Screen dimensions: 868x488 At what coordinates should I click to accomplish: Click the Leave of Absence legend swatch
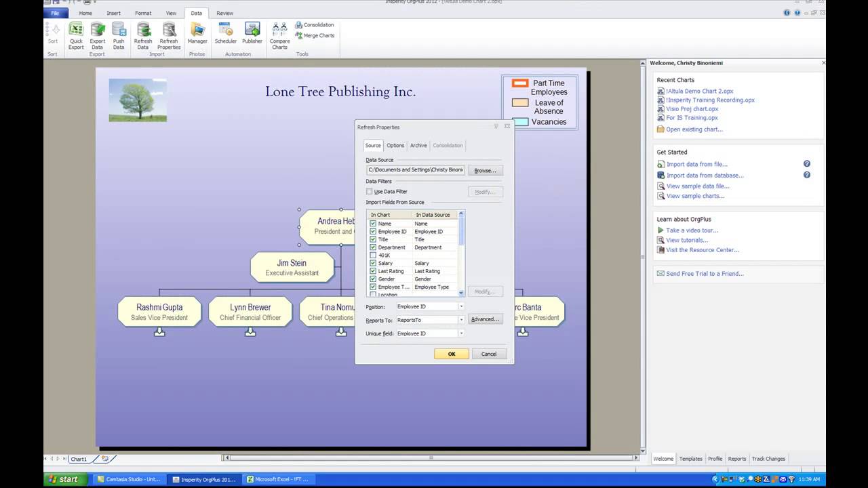520,103
